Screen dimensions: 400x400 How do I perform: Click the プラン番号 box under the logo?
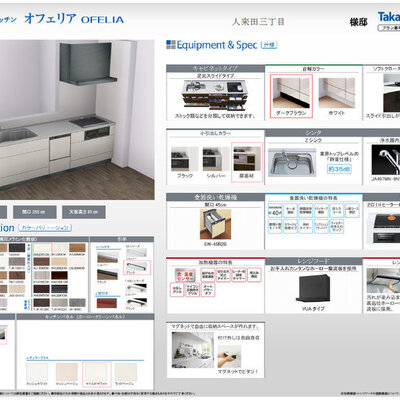[x=389, y=28]
